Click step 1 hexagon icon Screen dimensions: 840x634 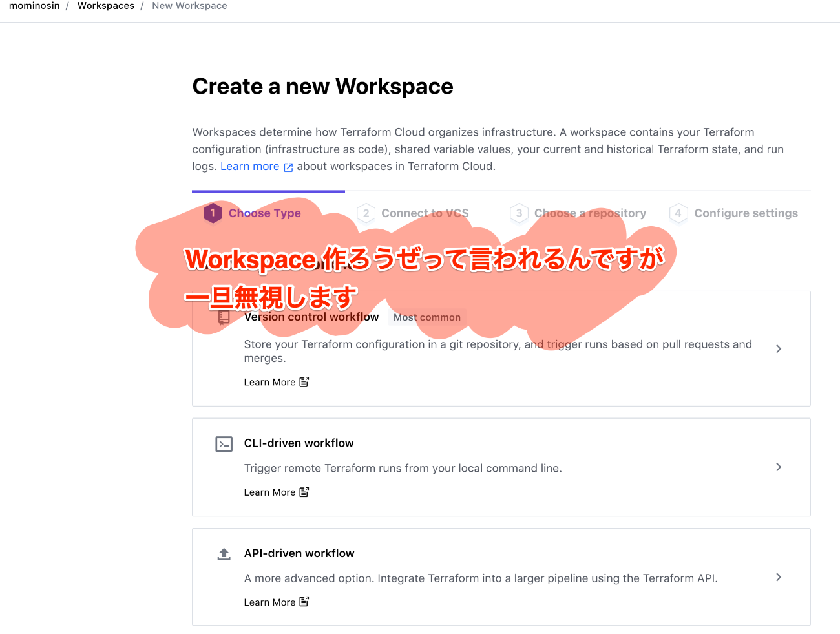point(213,213)
